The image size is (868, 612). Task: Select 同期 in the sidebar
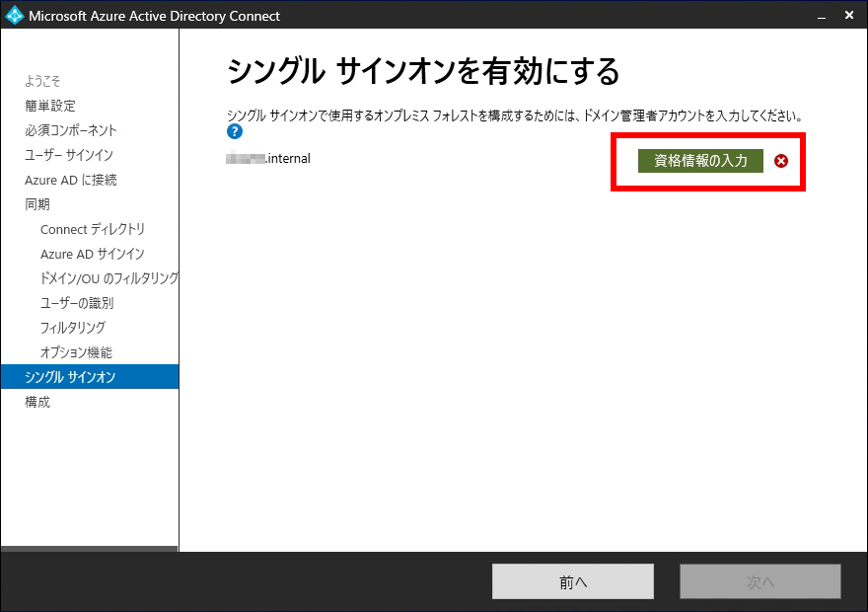click(37, 204)
